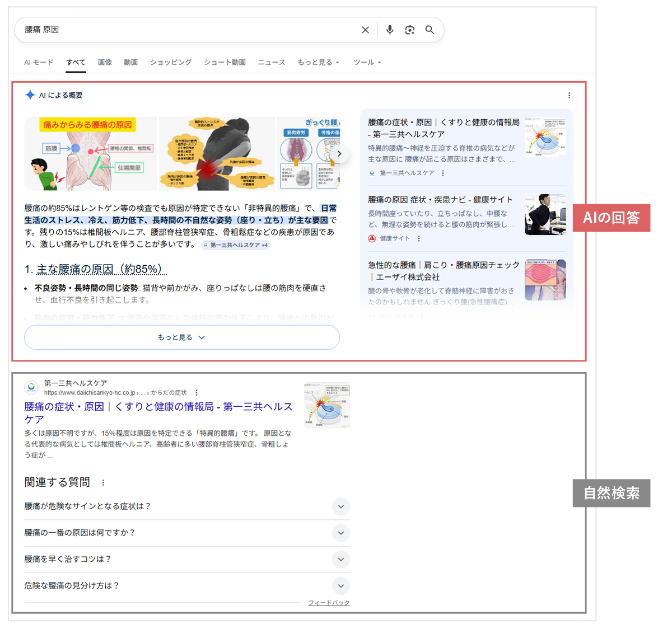
Task: Start voice search with microphone icon
Action: point(390,30)
